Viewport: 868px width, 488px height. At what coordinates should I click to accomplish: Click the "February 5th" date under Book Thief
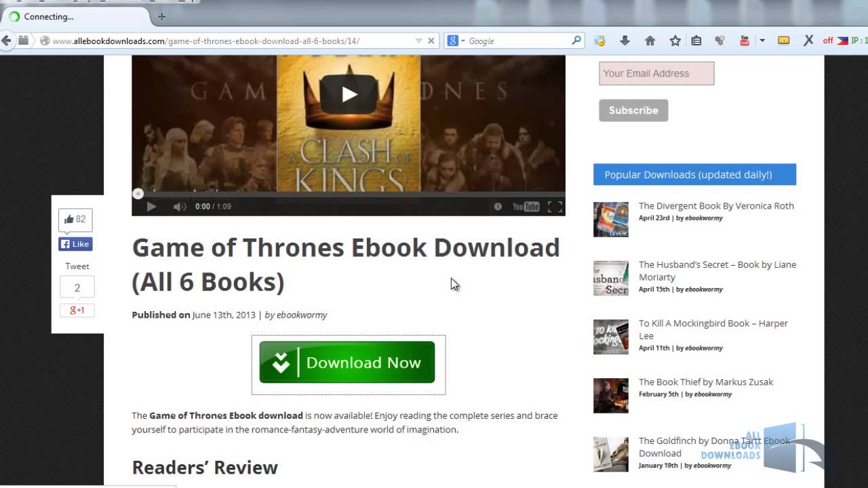point(658,394)
